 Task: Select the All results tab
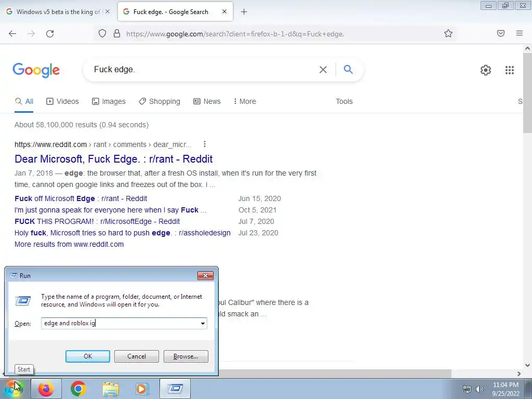coord(24,101)
